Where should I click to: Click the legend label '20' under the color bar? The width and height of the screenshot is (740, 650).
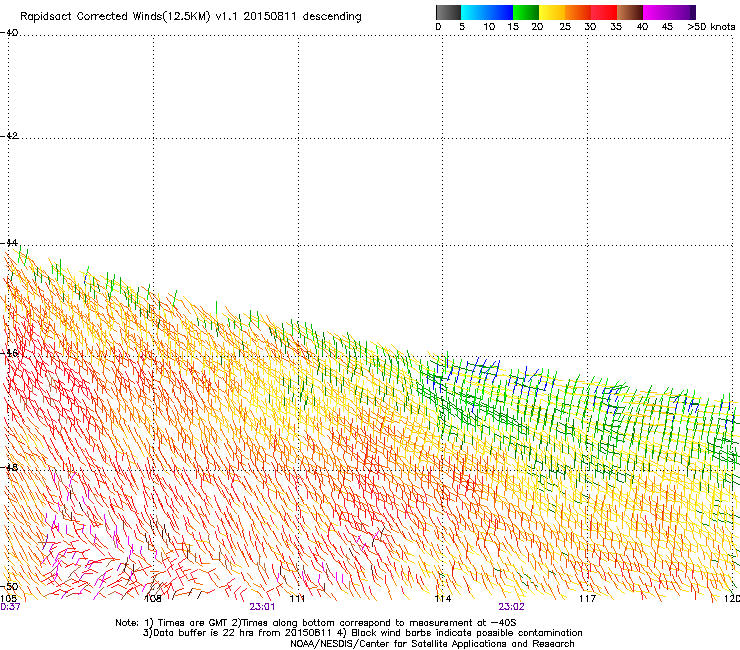(537, 27)
